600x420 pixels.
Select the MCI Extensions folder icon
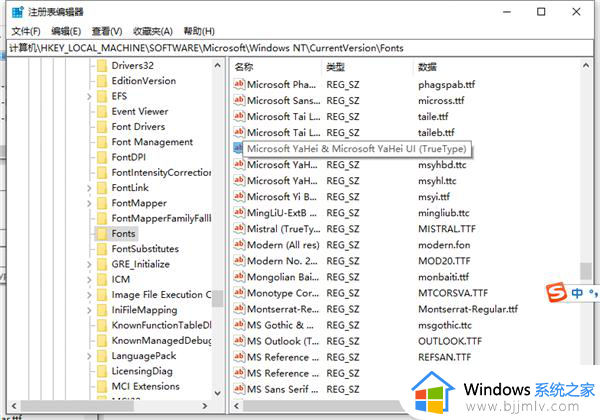[102, 387]
